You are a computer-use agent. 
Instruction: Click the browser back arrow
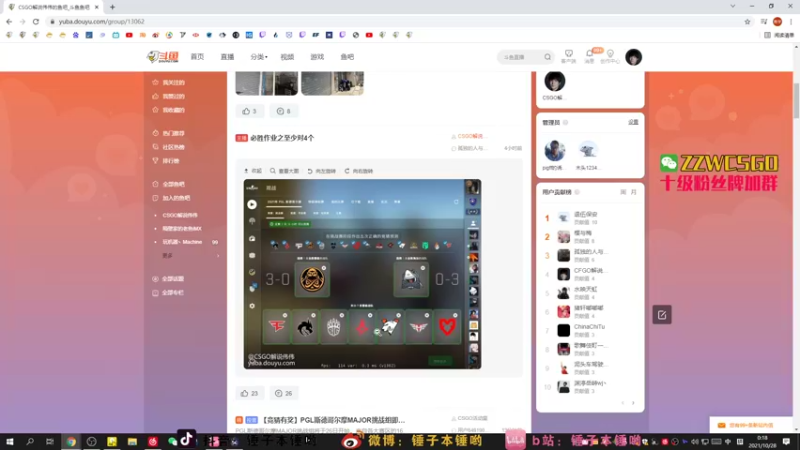pyautogui.click(x=9, y=21)
